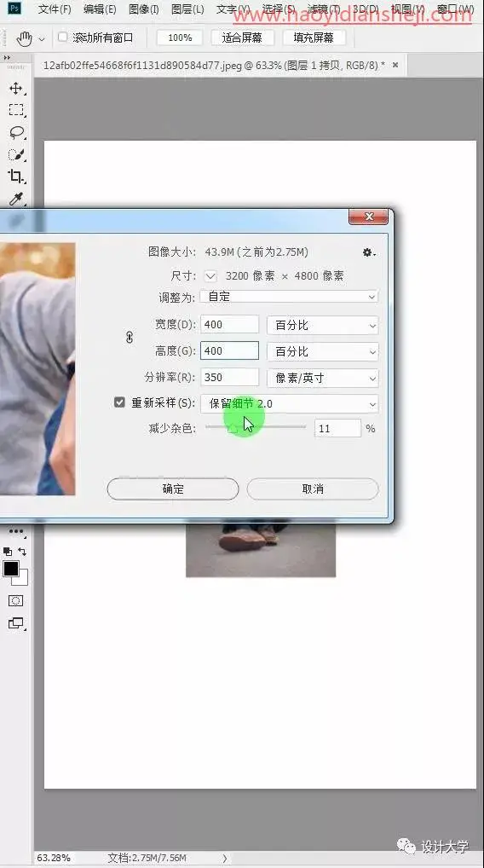Click the Height input field
Screen dimensions: 484x868
(x=229, y=351)
